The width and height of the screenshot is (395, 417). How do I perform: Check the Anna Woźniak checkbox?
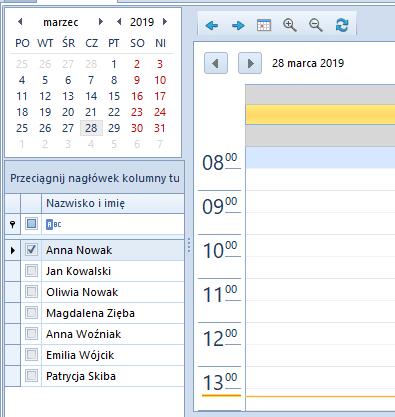click(x=31, y=334)
